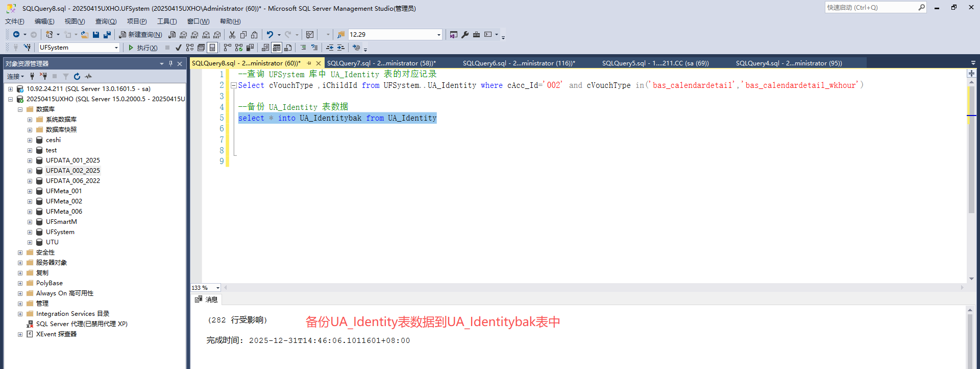Click the New Query (新建查询) button
980x369 pixels.
[x=140, y=35]
